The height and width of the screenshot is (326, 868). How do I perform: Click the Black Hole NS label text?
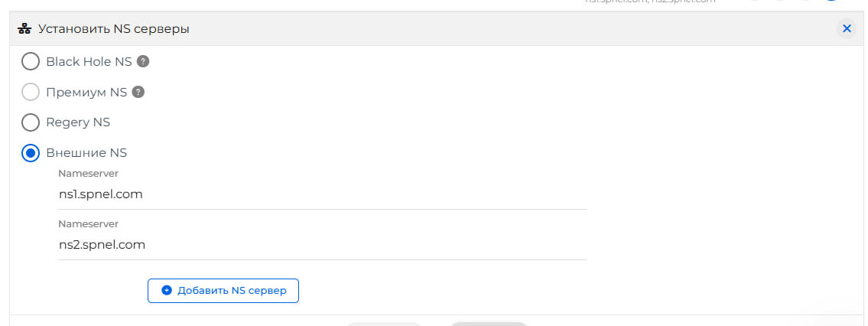[x=89, y=61]
